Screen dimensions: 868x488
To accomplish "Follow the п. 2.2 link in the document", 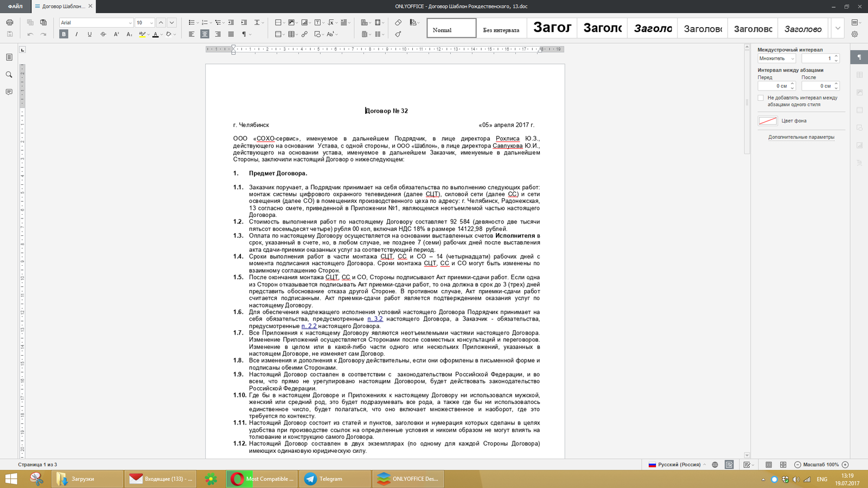I will (309, 326).
